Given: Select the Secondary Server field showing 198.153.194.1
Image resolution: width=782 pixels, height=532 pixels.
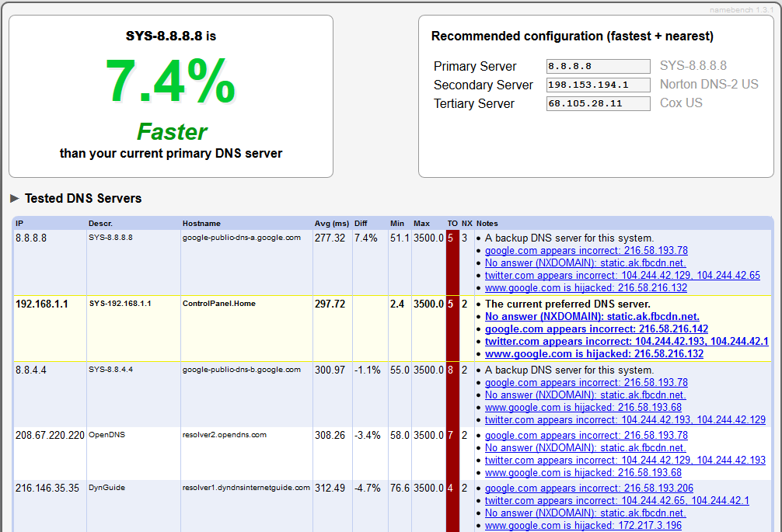Looking at the screenshot, I should click(x=598, y=85).
